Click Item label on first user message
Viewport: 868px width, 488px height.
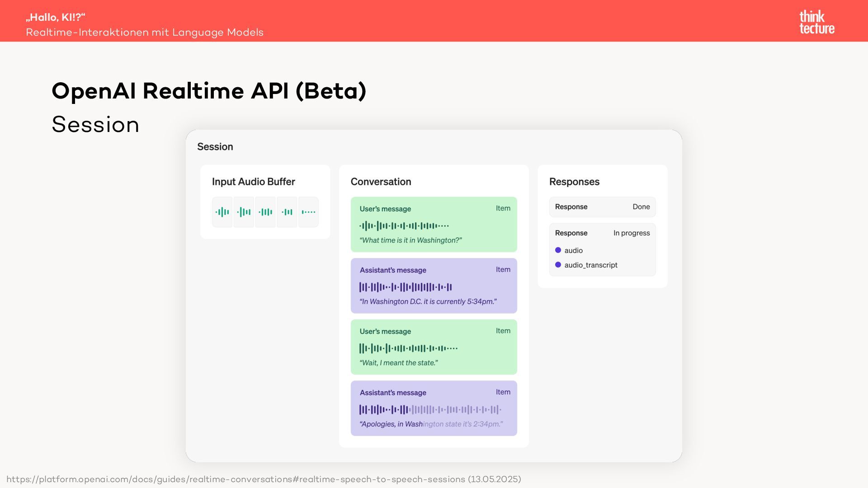click(x=503, y=208)
